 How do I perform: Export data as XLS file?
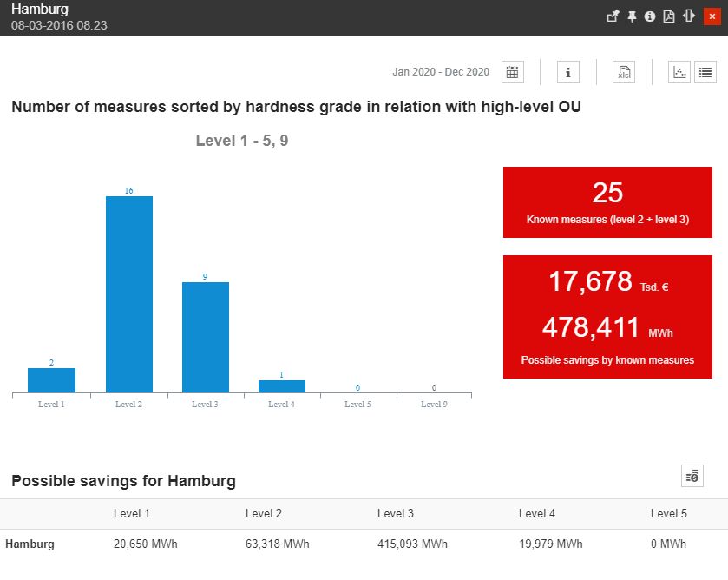pyautogui.click(x=623, y=72)
